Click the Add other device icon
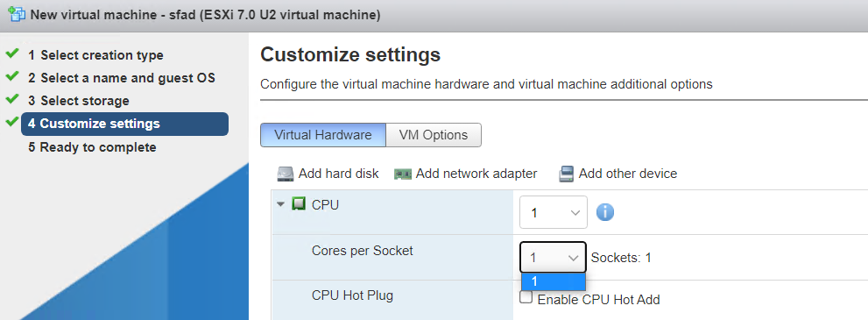 [x=567, y=174]
